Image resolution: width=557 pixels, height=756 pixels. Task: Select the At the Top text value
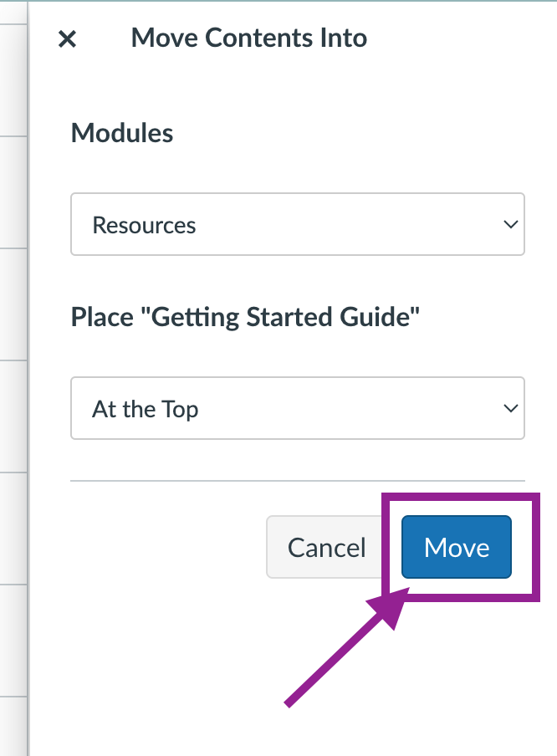(145, 409)
